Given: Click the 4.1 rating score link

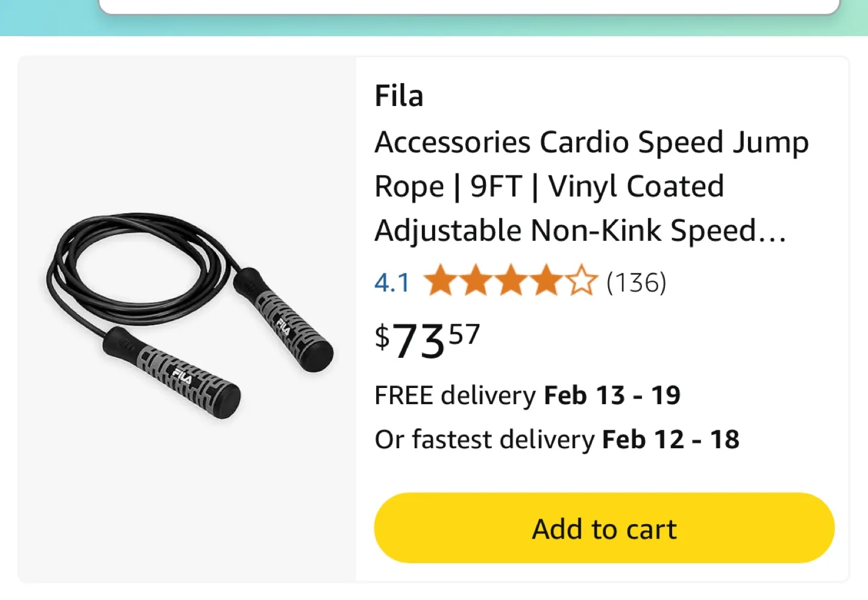Looking at the screenshot, I should point(391,281).
